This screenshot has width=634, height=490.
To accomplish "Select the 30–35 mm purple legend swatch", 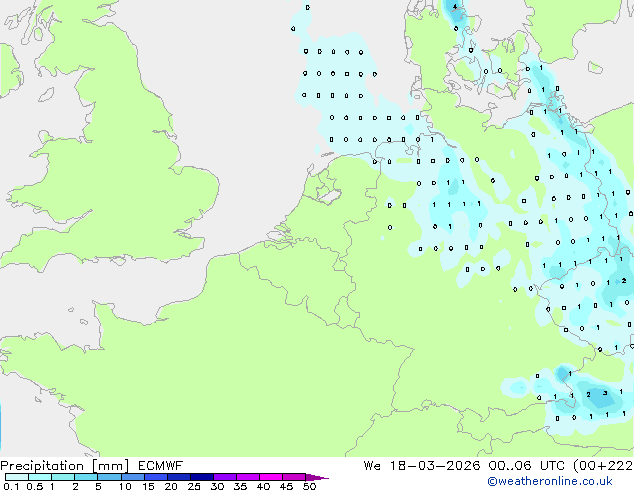I will coord(224,477).
